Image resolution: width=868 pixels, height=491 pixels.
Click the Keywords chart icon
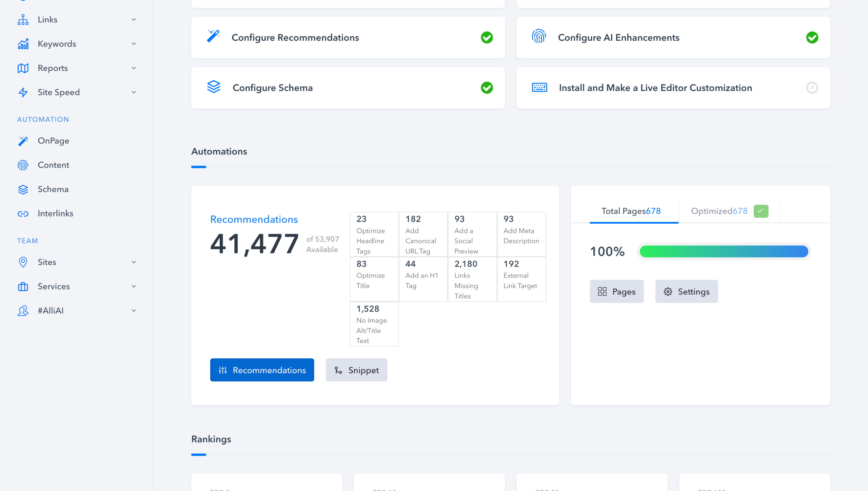point(23,44)
